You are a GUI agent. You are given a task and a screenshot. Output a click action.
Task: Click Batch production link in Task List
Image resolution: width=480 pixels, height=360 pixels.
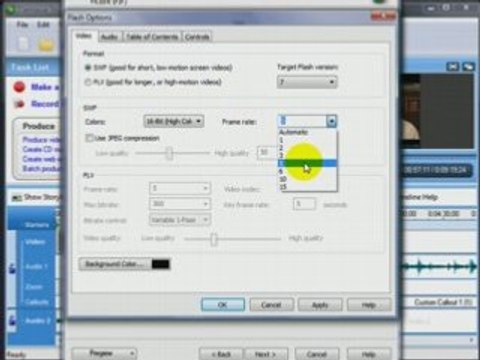(41, 169)
